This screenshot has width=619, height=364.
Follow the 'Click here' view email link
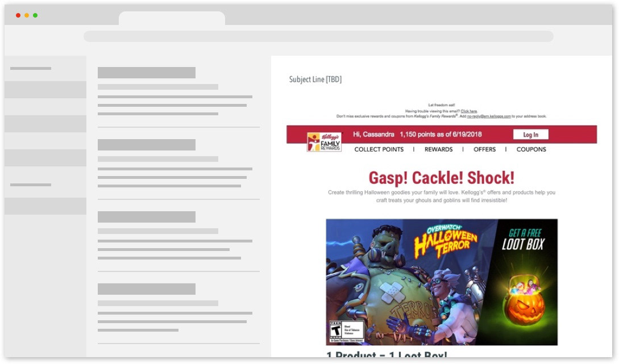[468, 111]
